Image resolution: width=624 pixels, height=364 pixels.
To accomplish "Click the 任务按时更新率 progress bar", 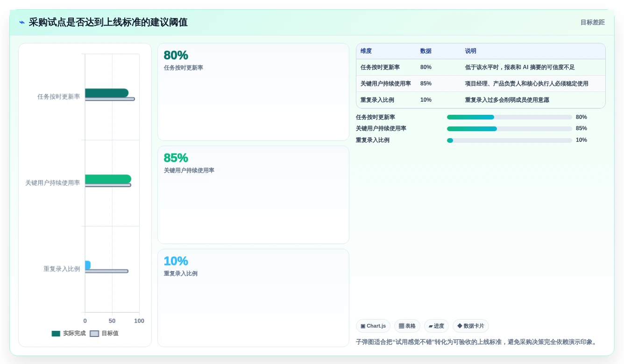I will point(510,117).
